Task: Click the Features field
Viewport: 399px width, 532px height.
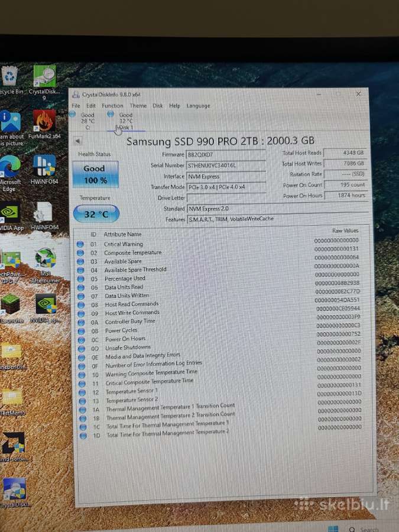Action: pos(278,219)
